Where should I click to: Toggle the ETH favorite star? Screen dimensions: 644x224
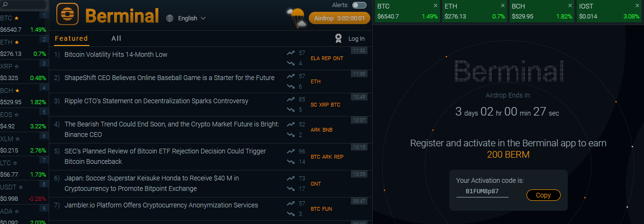(17, 42)
